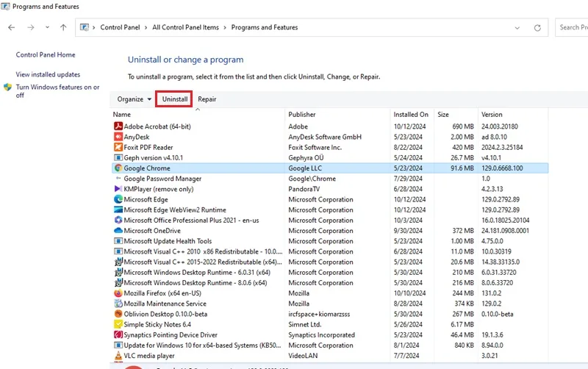Screen dimensions: 588x369
Task: Select the Synaptics Incorporated publisher cell
Action: 321,335
